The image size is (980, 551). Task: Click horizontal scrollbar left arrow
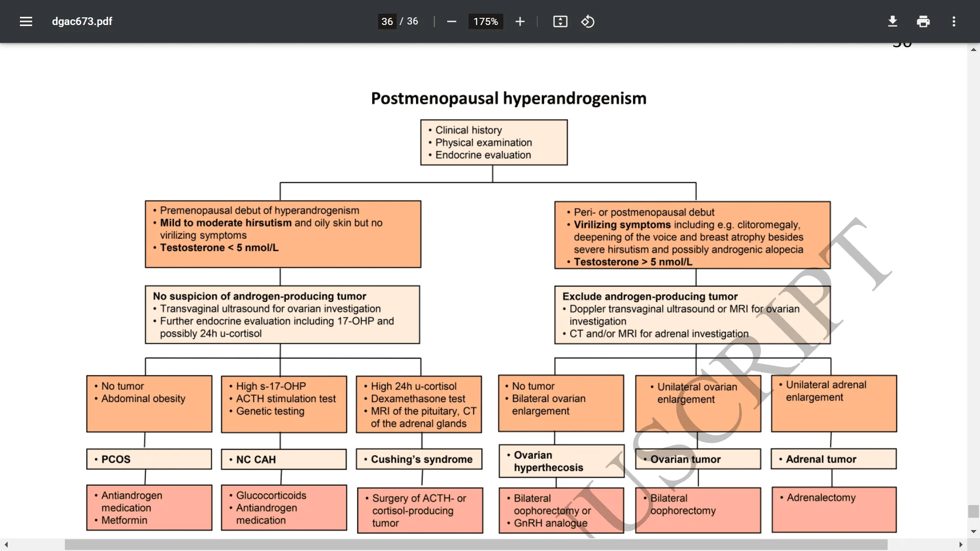[6, 545]
